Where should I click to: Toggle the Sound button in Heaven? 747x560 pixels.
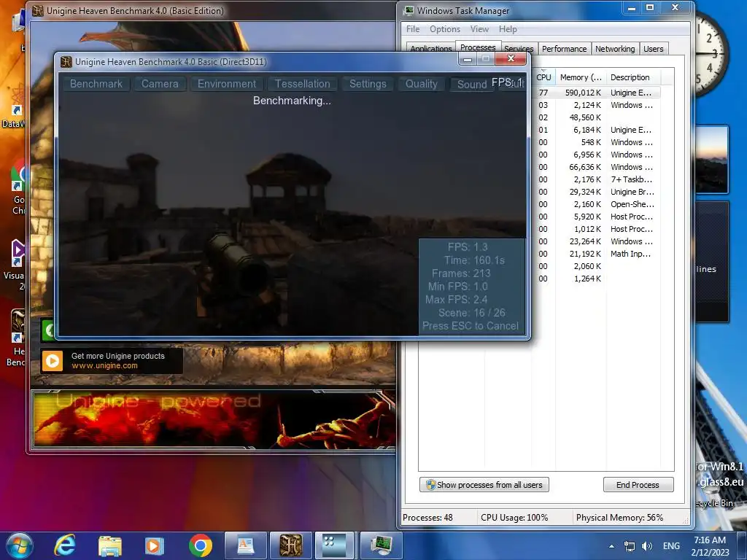point(472,85)
